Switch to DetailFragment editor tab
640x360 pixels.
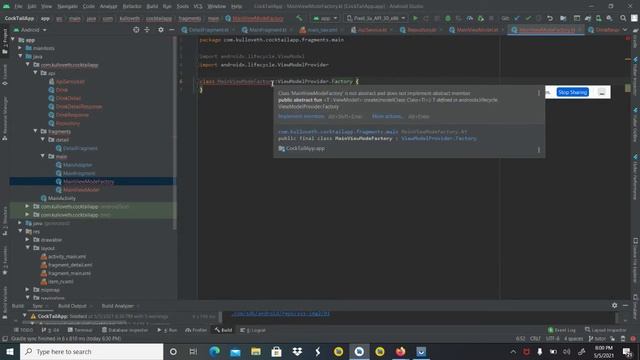208,30
